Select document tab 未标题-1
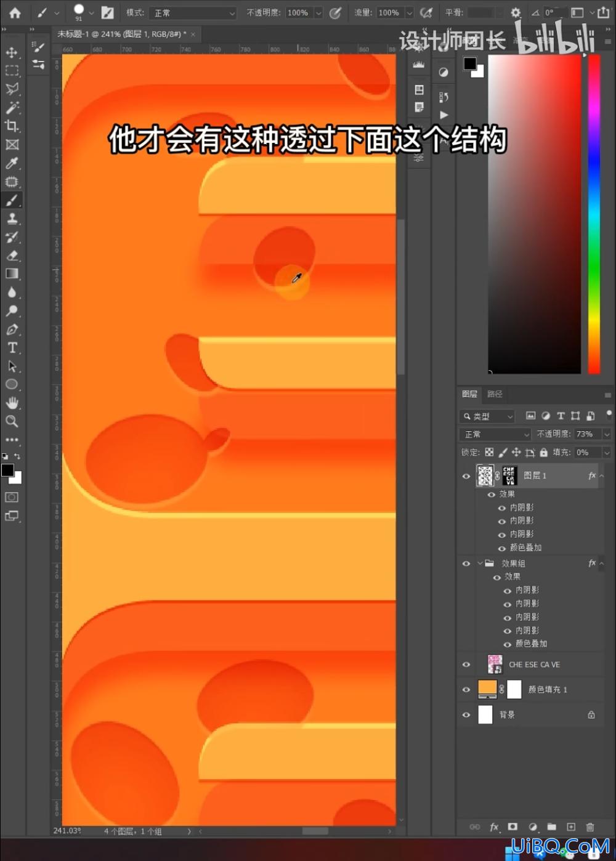 click(x=121, y=34)
